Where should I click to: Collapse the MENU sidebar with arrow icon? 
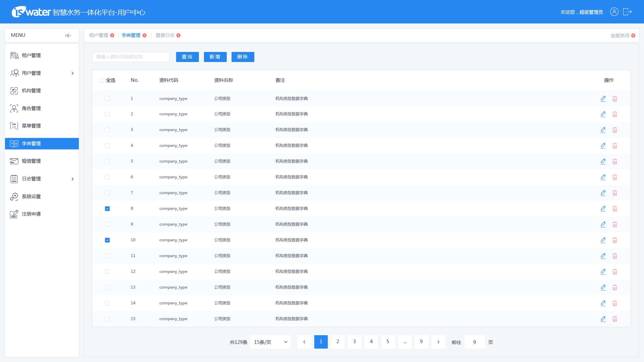[x=68, y=36]
